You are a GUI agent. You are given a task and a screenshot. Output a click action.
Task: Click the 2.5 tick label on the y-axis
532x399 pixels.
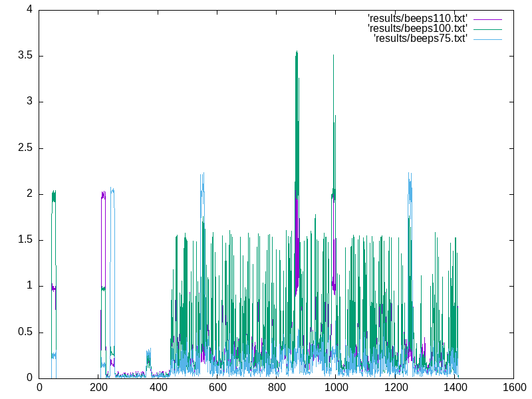tap(25, 148)
